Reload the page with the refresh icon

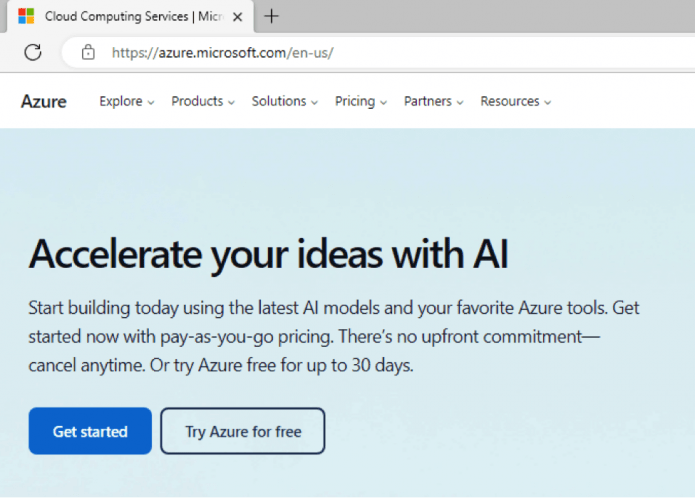pyautogui.click(x=32, y=53)
